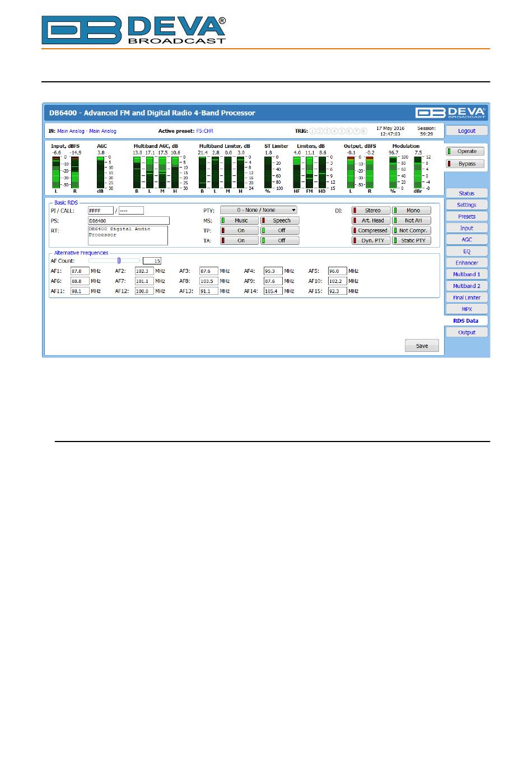Open the MPX tab
532x762 pixels.
(x=466, y=309)
